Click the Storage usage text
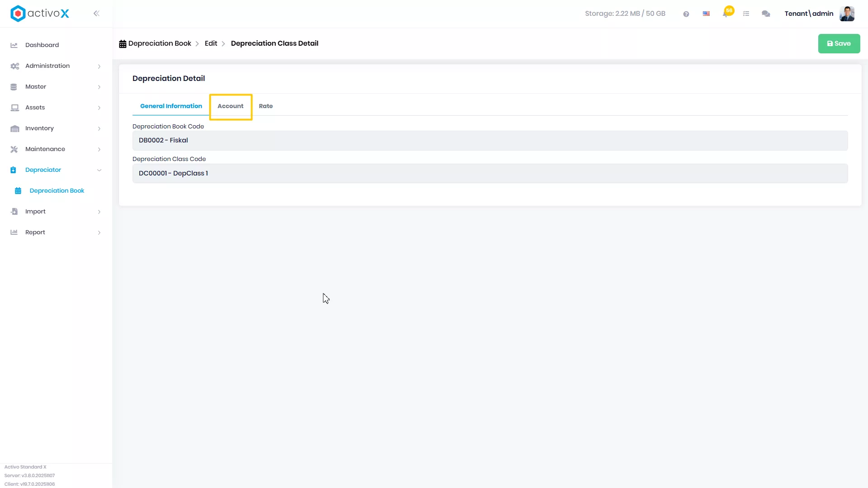The width and height of the screenshot is (868, 488). click(x=625, y=14)
